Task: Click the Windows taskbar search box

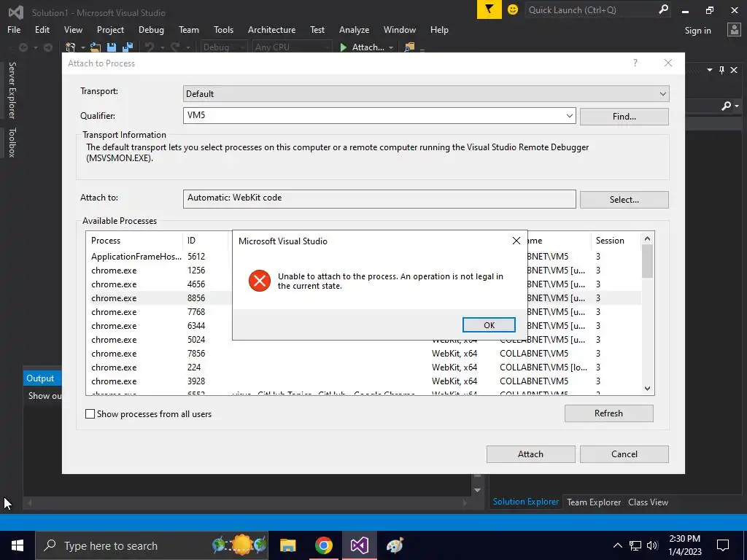Action: [152, 545]
